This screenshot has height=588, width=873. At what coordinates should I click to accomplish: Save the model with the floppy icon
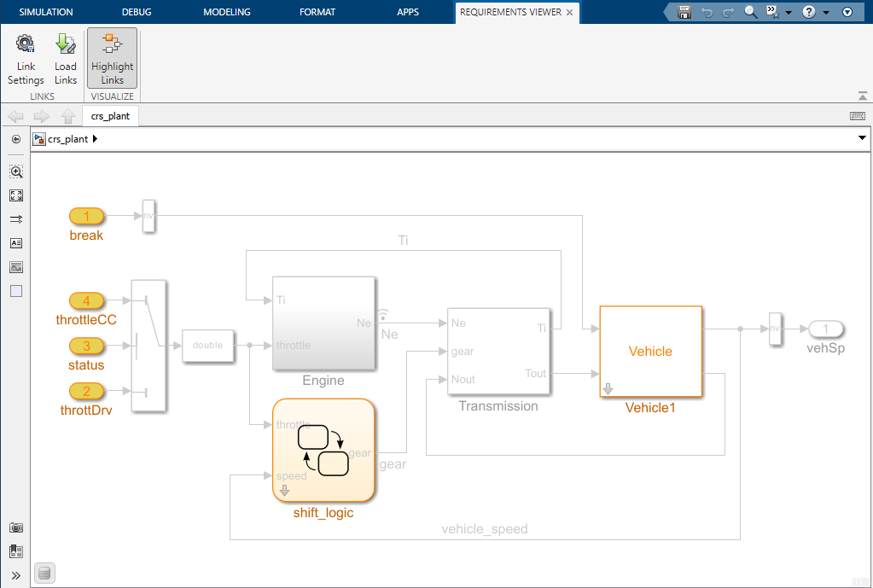pyautogui.click(x=684, y=12)
